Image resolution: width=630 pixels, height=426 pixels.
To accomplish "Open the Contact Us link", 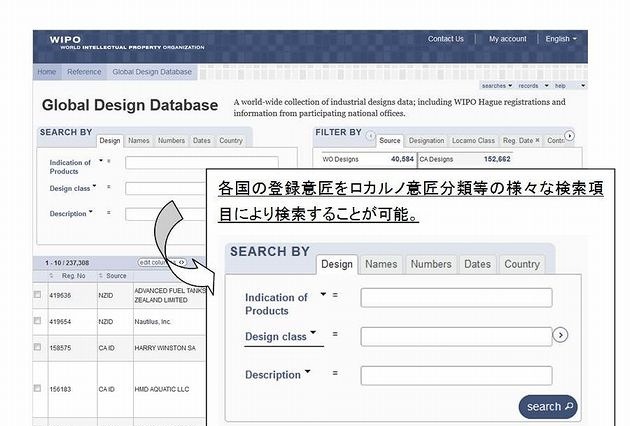I will click(446, 39).
